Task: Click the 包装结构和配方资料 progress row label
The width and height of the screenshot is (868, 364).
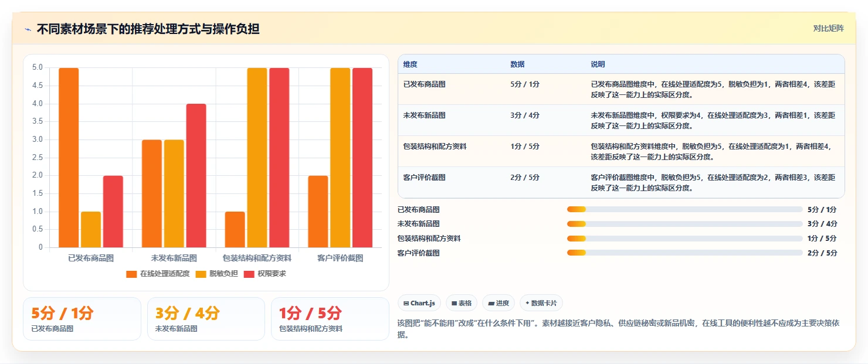Action: pos(429,239)
